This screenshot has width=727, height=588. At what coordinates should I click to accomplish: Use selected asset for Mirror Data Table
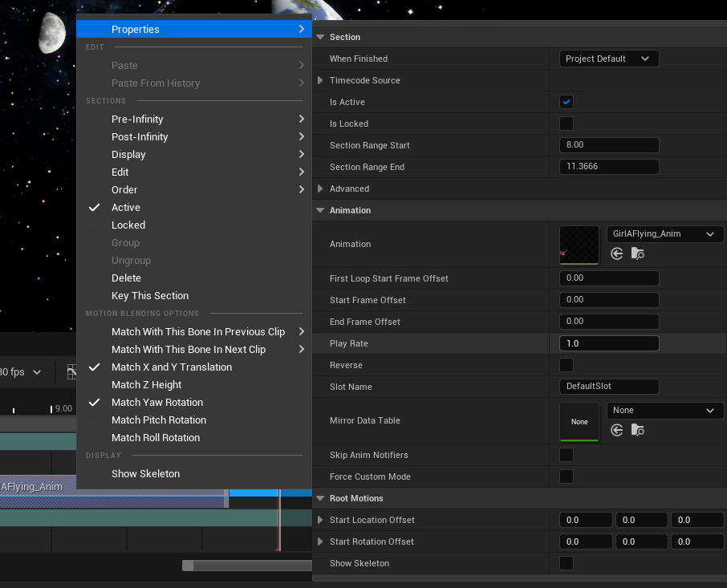tap(616, 430)
